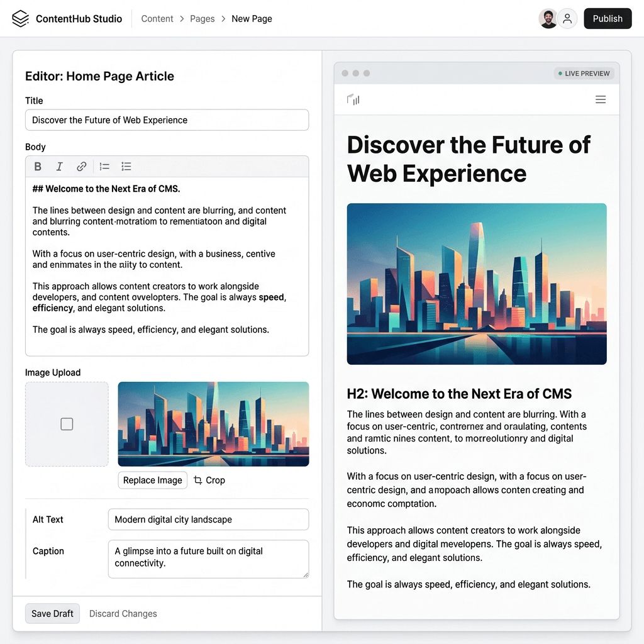The image size is (644, 644).
Task: Open the hamburger menu in live preview
Action: click(601, 99)
